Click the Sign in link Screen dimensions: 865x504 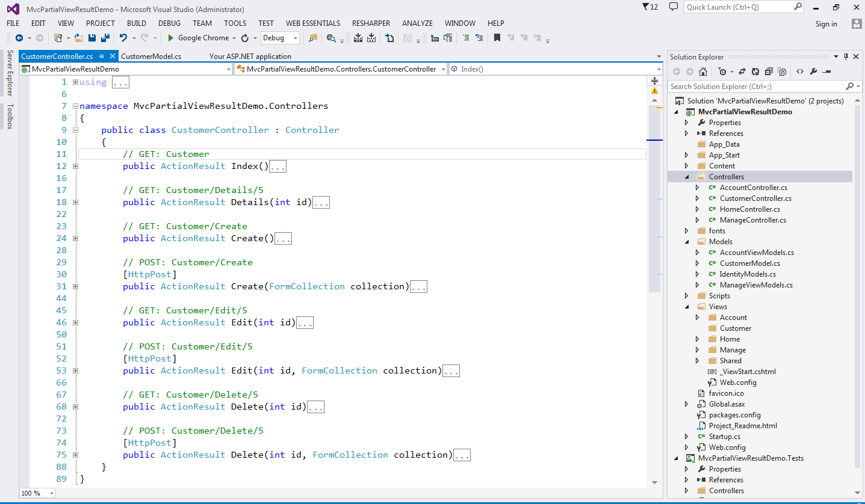click(x=826, y=24)
